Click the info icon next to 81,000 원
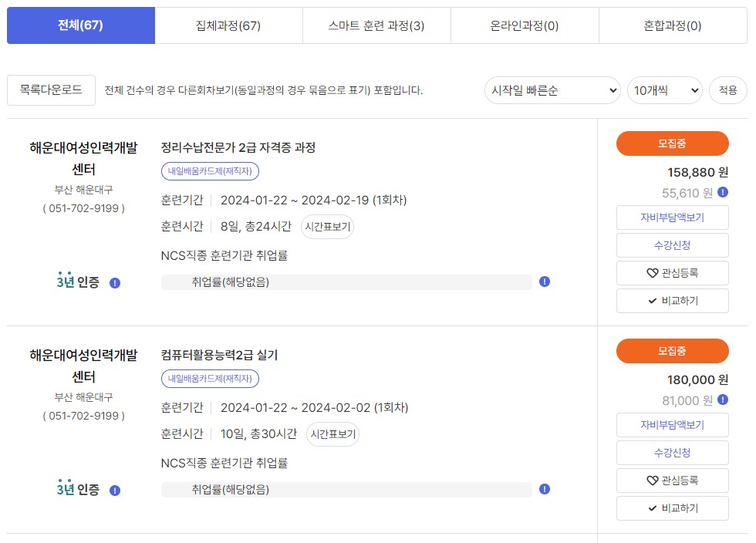756x543 pixels. (721, 400)
